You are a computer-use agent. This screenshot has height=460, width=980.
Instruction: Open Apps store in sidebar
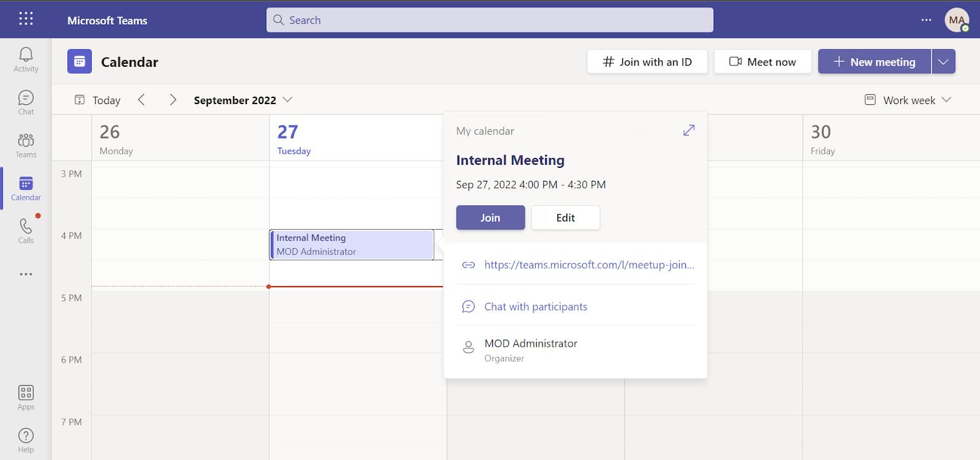(x=26, y=398)
